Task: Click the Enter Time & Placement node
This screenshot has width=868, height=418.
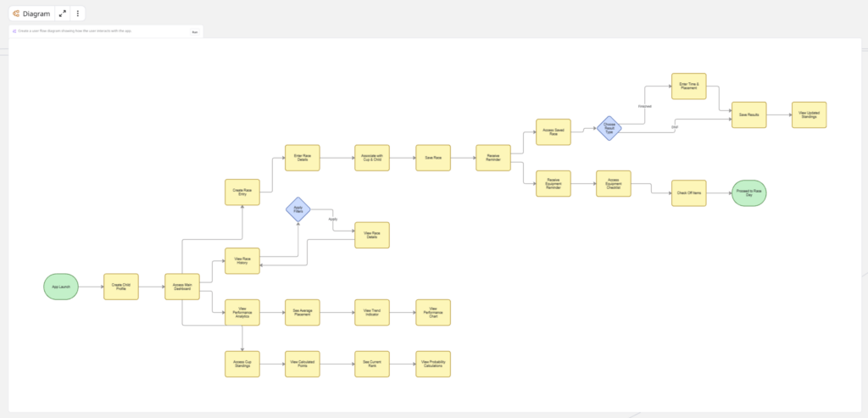Action: [x=688, y=86]
